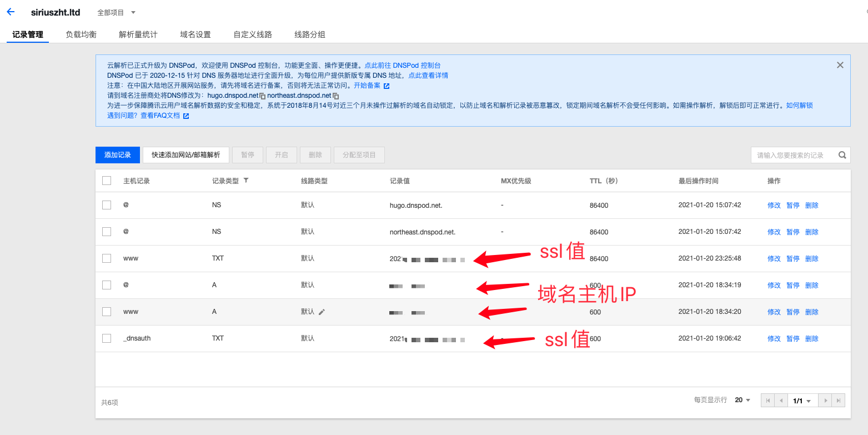Screen dimensions: 868x435
Task: Go to first page pagination icon
Action: pyautogui.click(x=768, y=401)
